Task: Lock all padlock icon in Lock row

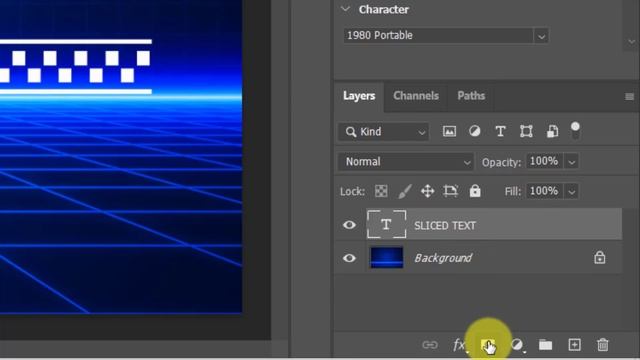Action: point(475,191)
